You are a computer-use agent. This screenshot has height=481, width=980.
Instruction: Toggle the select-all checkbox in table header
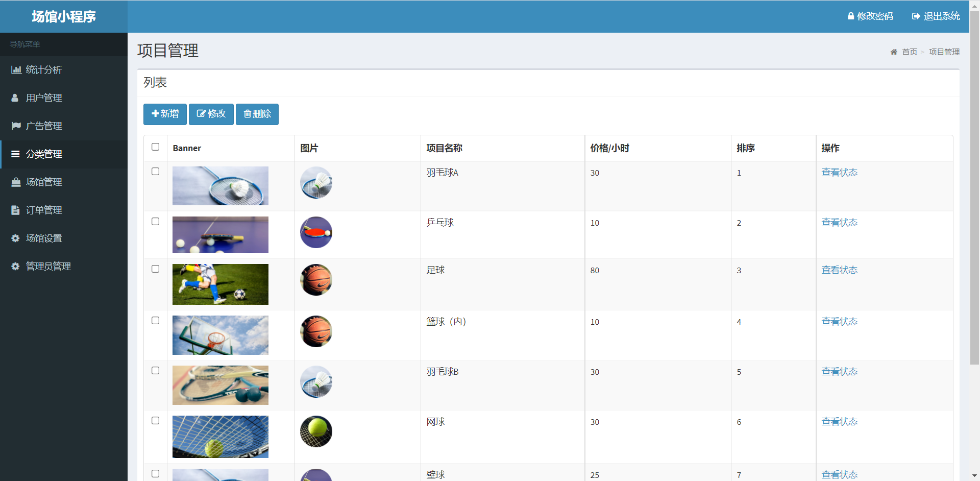point(156,147)
